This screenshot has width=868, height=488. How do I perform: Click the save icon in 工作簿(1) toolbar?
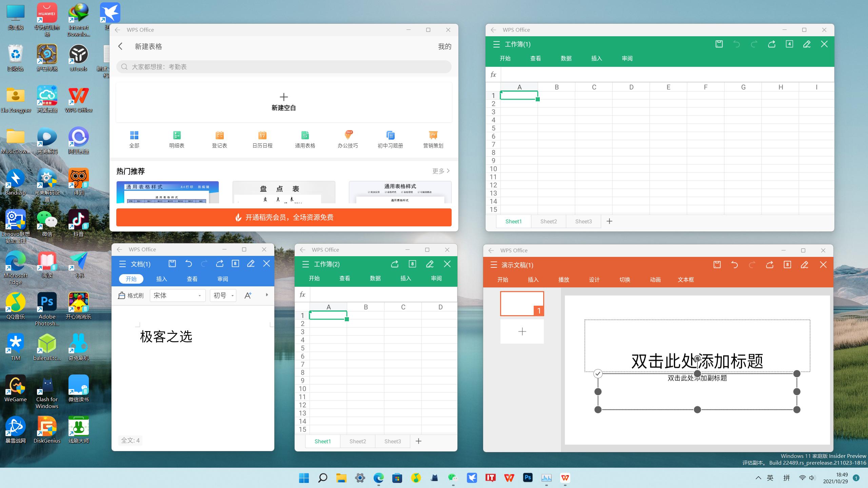click(719, 44)
